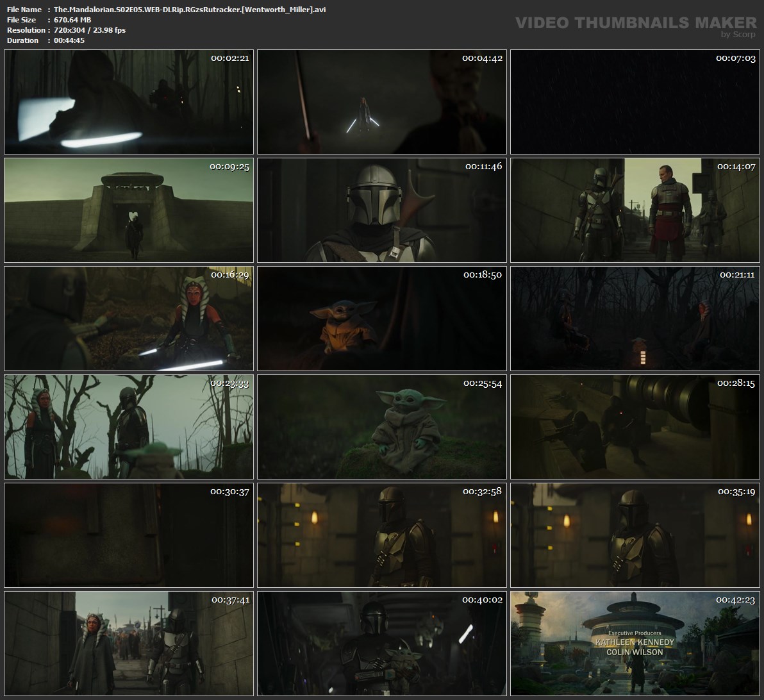The height and width of the screenshot is (700, 764).
Task: Open the Executive Producers credits frame at 00:42:23
Action: pos(635,644)
